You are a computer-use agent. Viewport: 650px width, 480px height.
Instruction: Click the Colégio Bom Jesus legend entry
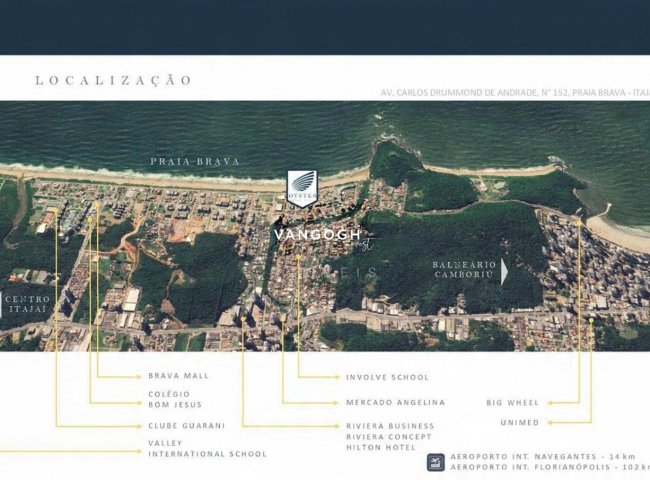pos(174,398)
